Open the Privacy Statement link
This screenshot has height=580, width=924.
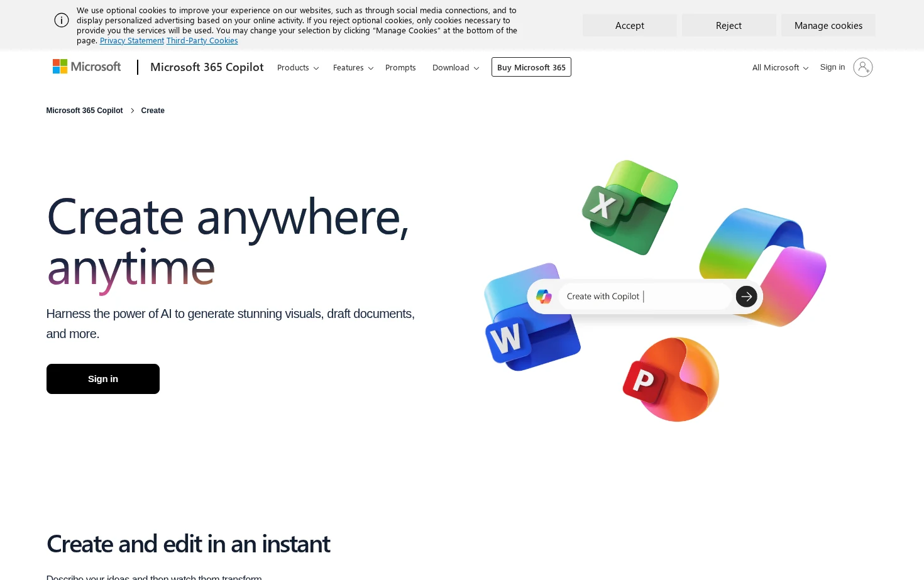tap(132, 41)
